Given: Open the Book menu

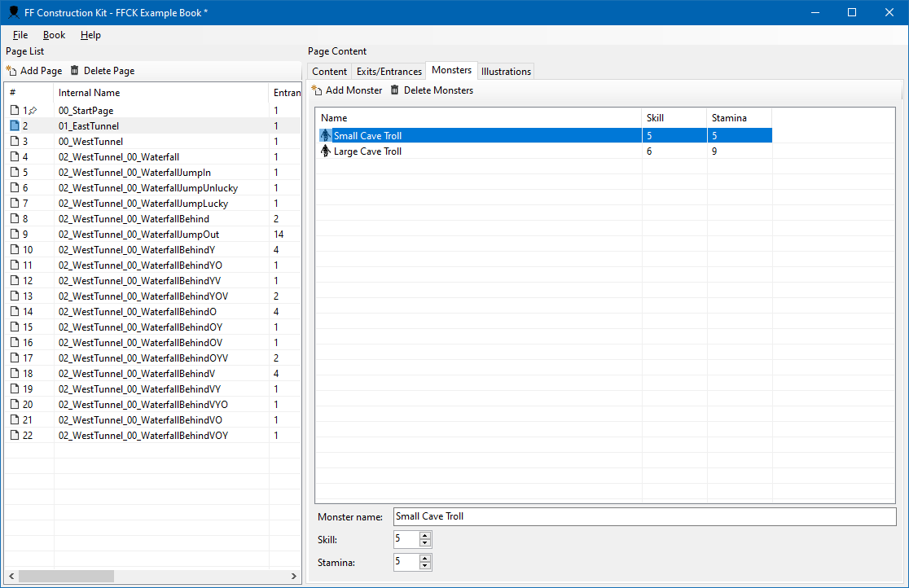Looking at the screenshot, I should coord(54,35).
